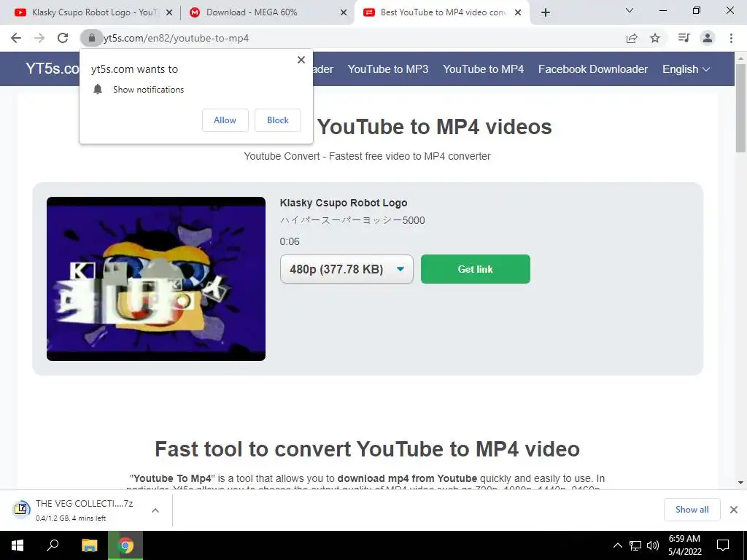This screenshot has height=560, width=747.
Task: Click the green Get link button
Action: pos(476,269)
